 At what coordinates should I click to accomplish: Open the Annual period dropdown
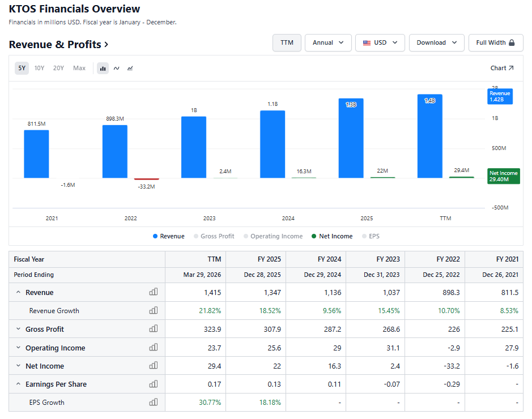328,42
